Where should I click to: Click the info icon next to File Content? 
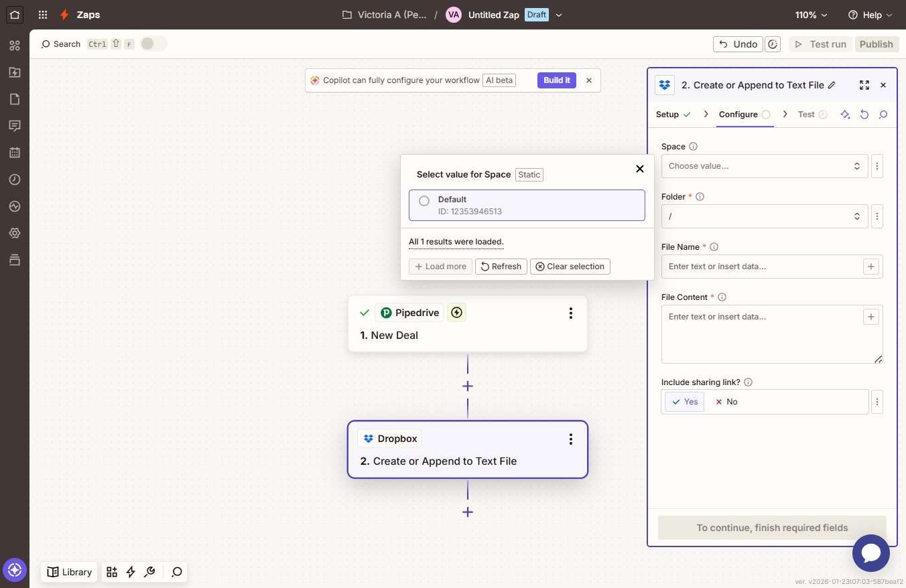(x=722, y=297)
